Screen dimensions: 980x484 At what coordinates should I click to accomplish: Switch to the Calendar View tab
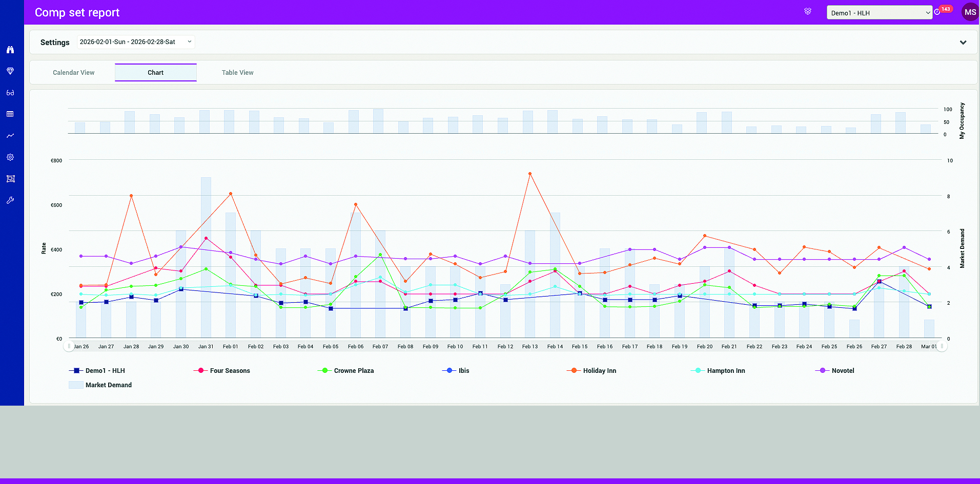[74, 73]
